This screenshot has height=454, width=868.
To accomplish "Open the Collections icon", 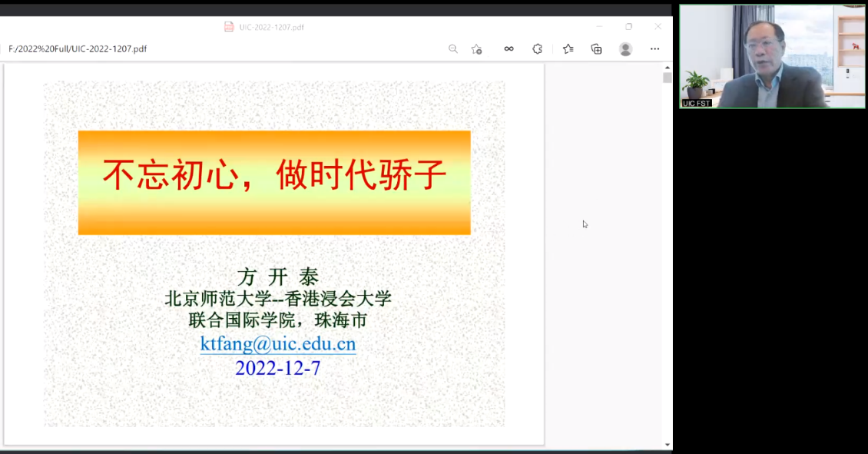I will 596,49.
